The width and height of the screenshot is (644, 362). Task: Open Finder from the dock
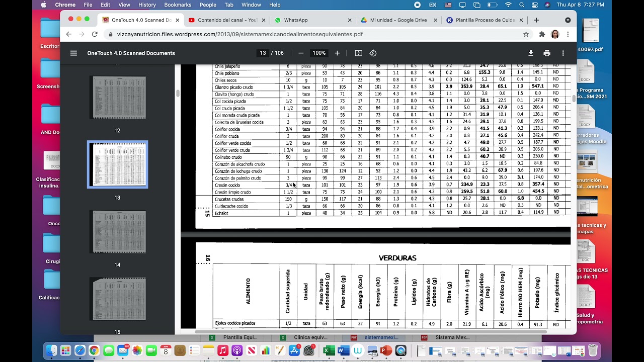(51, 350)
